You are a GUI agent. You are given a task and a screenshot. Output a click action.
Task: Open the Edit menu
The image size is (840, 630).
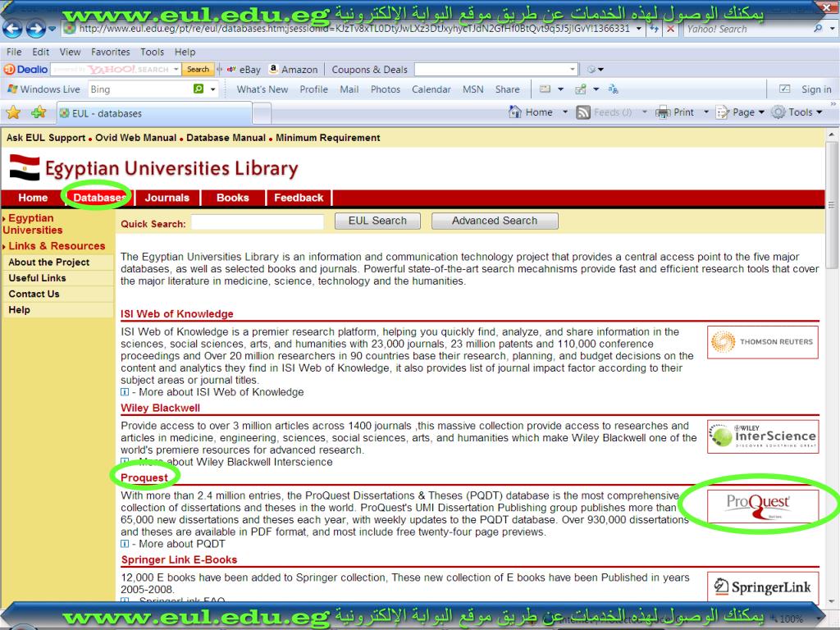click(x=41, y=52)
